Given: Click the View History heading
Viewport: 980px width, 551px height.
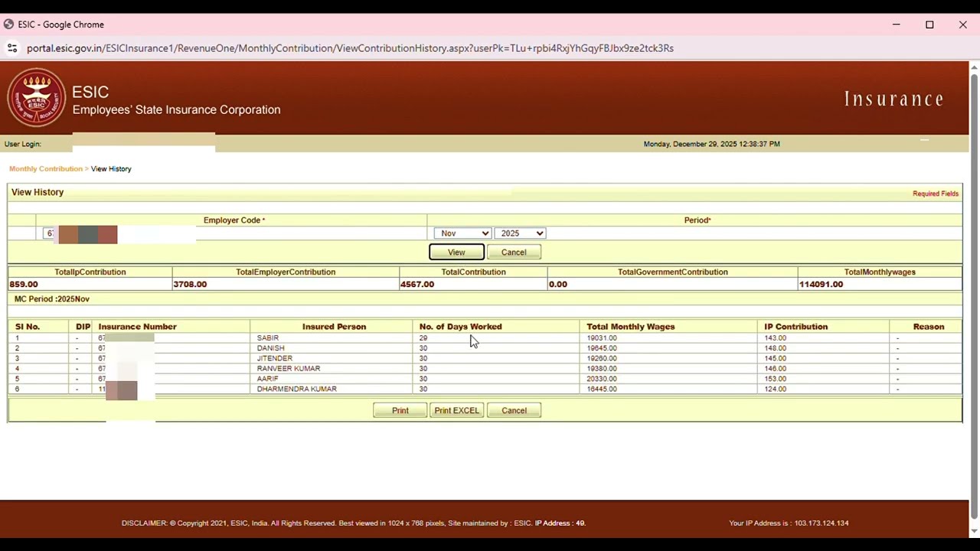Looking at the screenshot, I should pyautogui.click(x=38, y=192).
